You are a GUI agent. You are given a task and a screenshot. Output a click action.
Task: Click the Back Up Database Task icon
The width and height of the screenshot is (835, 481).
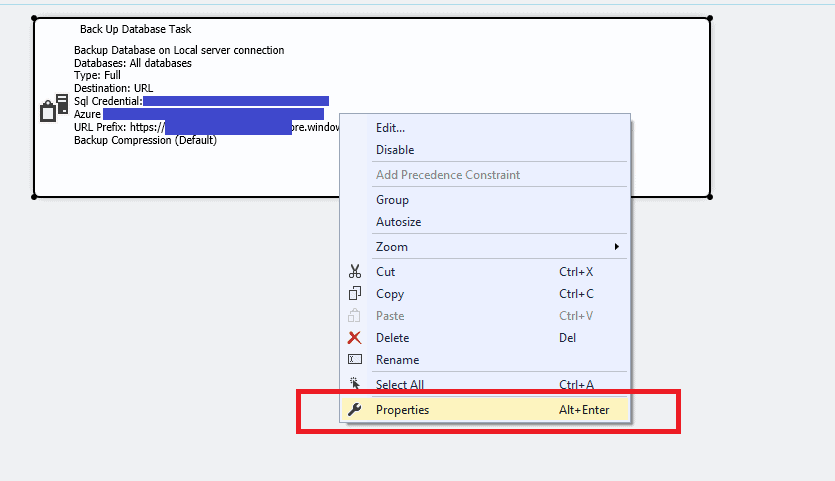(x=54, y=108)
